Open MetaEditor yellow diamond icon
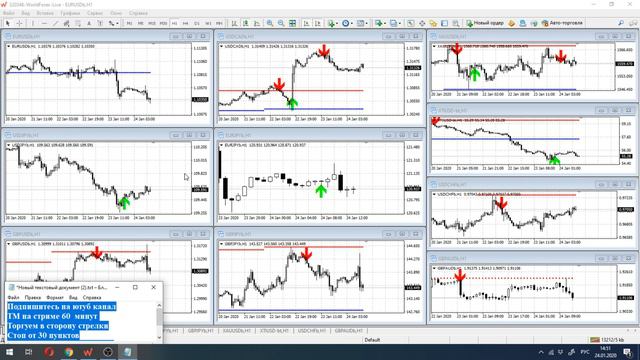This screenshot has width=640, height=360. (x=511, y=23)
